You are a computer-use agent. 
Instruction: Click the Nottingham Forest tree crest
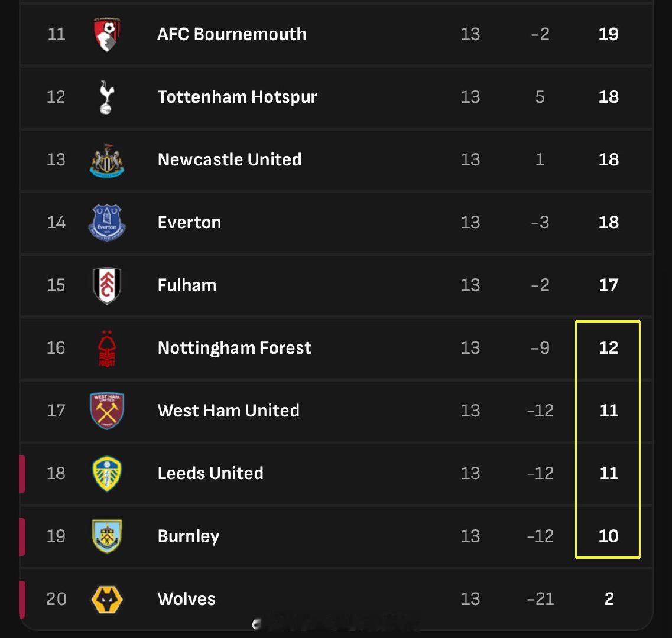click(x=107, y=349)
